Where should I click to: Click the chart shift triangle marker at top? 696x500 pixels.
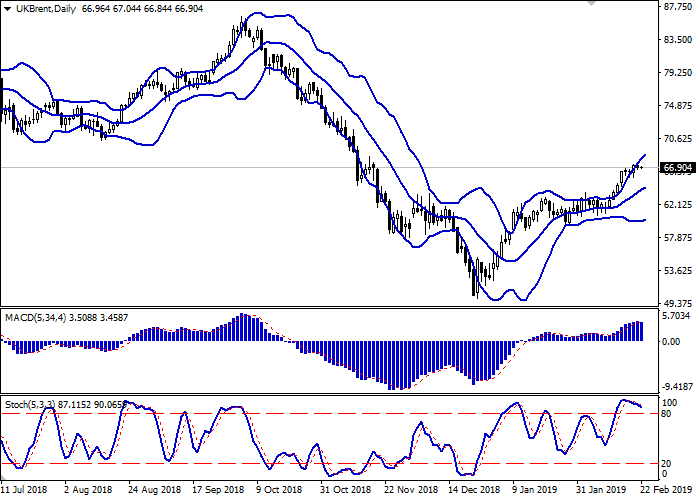point(596,4)
